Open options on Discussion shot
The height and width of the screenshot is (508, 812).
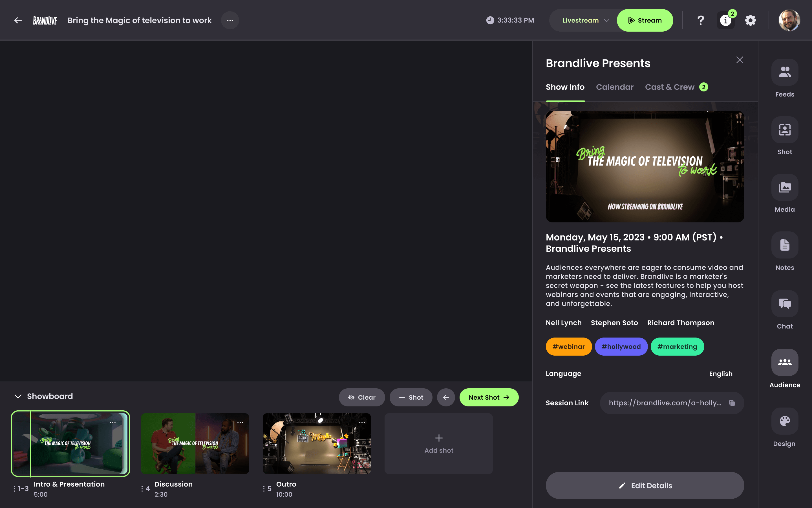(x=240, y=422)
